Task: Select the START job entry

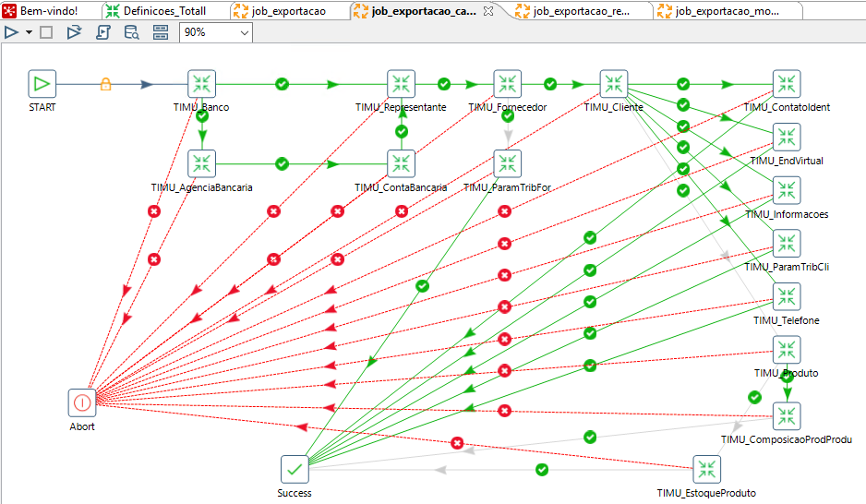Action: [x=42, y=84]
